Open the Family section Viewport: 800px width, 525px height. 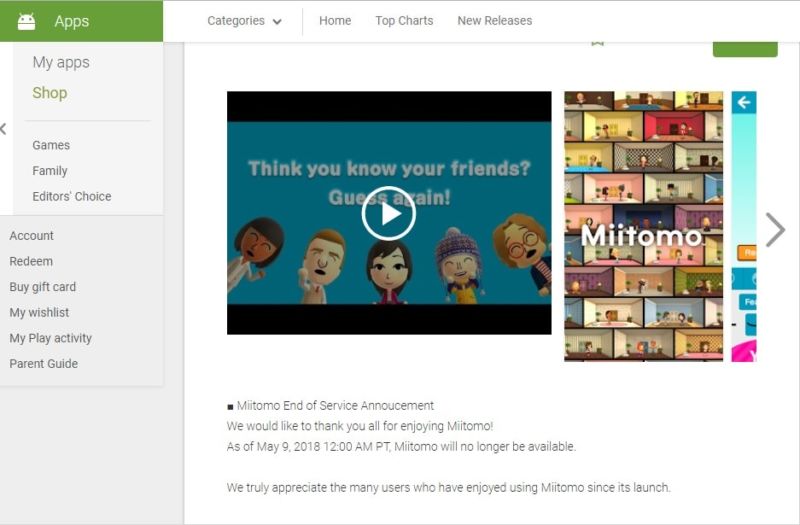(x=50, y=171)
